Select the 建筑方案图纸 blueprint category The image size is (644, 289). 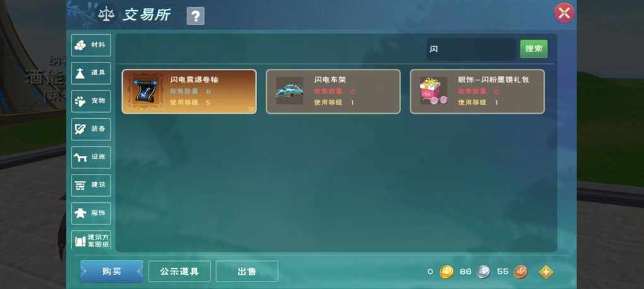(91, 240)
